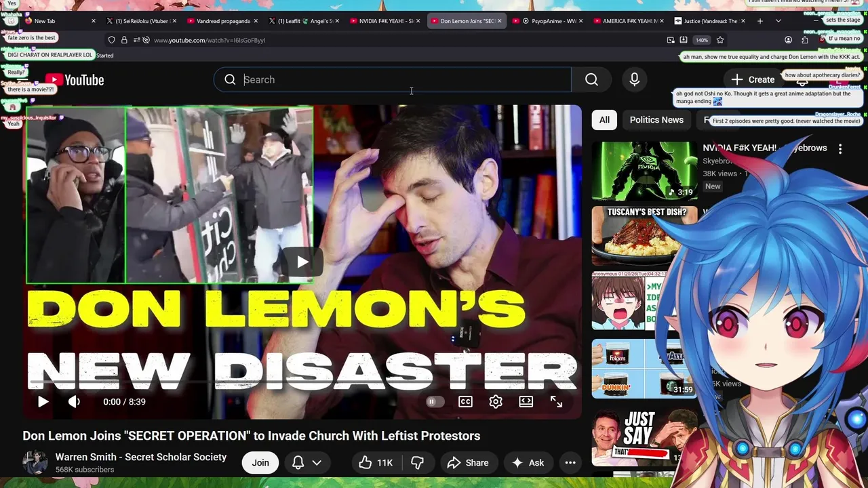Switch to the Vandread propaganda tab
Viewport: 868px width, 488px height.
[x=223, y=21]
